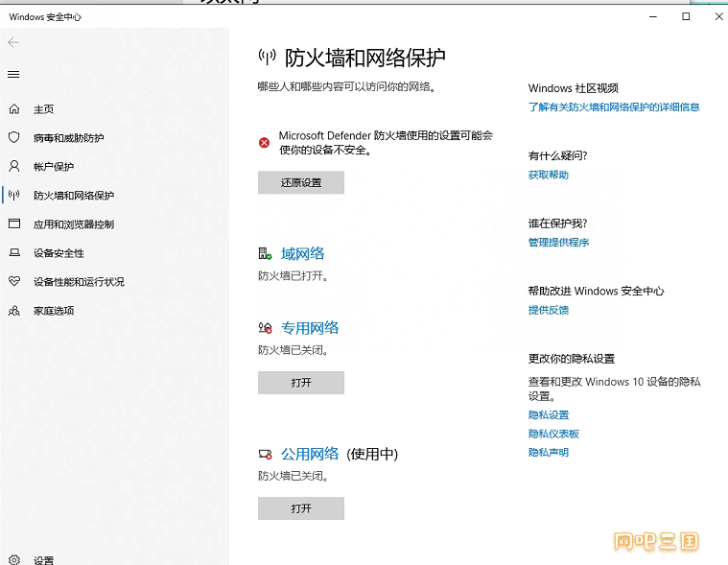Open 设置 at sidebar bottom
Image resolution: width=728 pixels, height=565 pixels.
(44, 560)
